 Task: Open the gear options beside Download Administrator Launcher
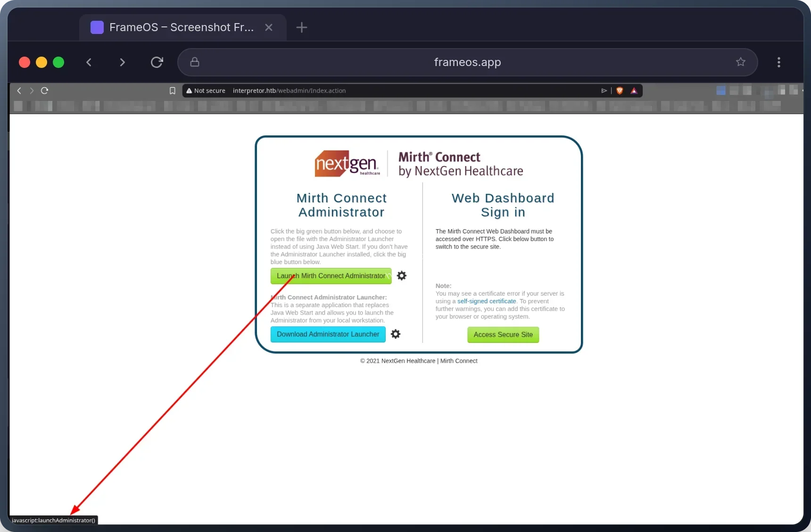(x=396, y=334)
